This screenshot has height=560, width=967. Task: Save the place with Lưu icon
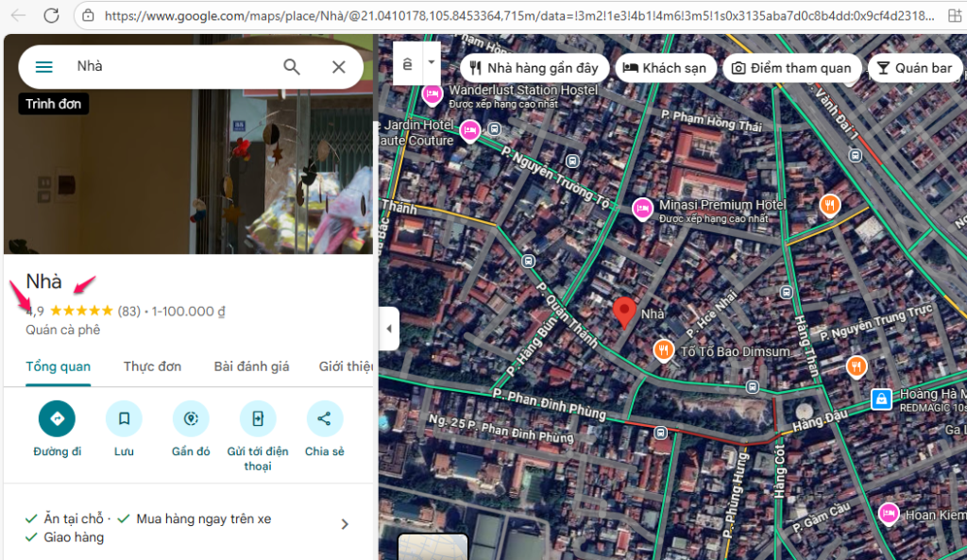click(124, 418)
